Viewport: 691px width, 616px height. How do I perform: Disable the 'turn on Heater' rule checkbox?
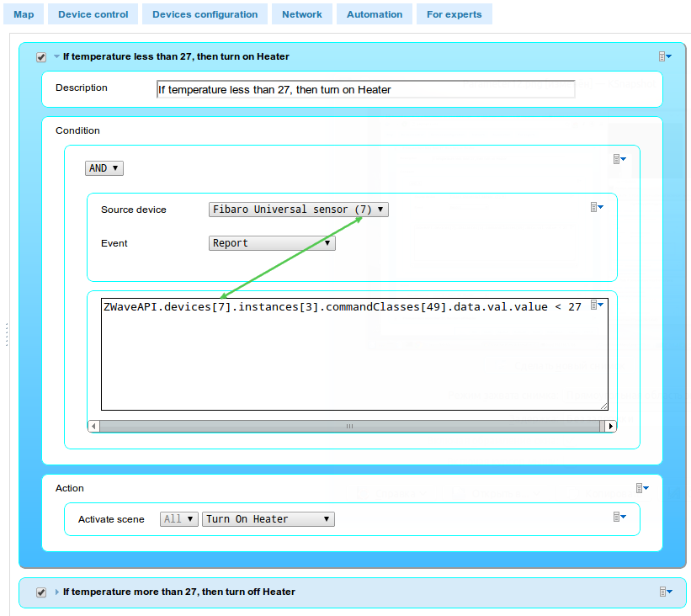click(41, 57)
